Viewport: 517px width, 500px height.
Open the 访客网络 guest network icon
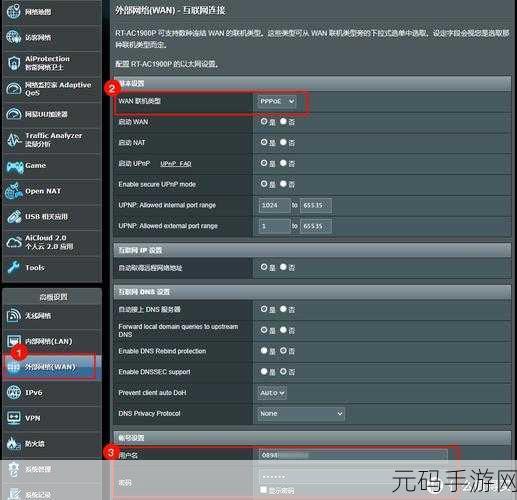pos(14,37)
